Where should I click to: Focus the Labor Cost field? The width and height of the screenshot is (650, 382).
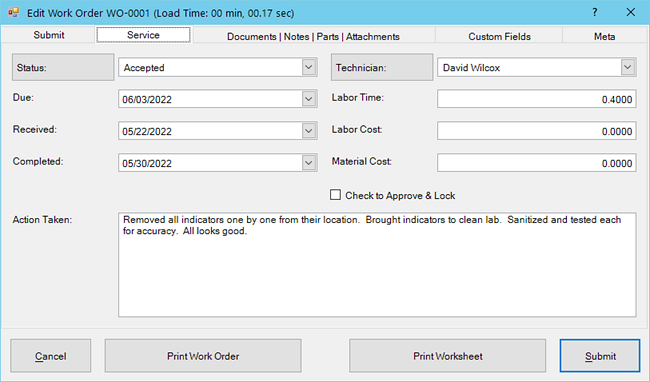[537, 131]
